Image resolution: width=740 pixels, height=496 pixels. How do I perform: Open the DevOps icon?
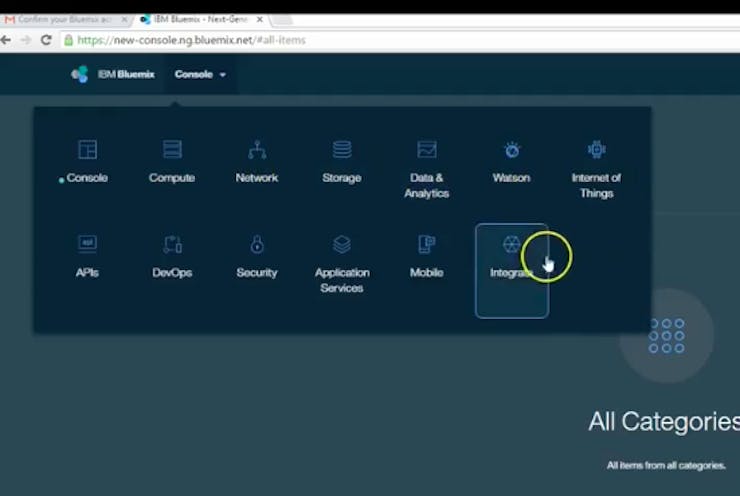pyautogui.click(x=172, y=244)
